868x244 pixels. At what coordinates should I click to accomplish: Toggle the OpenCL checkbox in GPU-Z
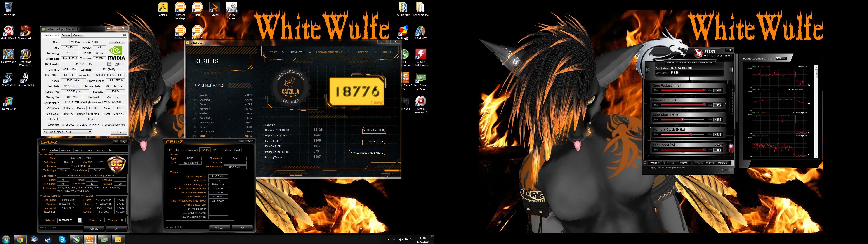(x=63, y=125)
